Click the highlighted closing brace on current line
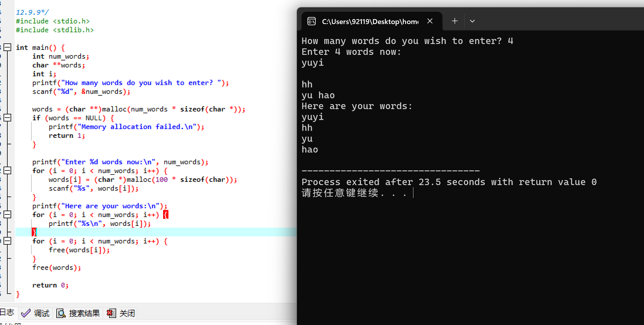Viewport: 644px width, 325px height. point(34,232)
